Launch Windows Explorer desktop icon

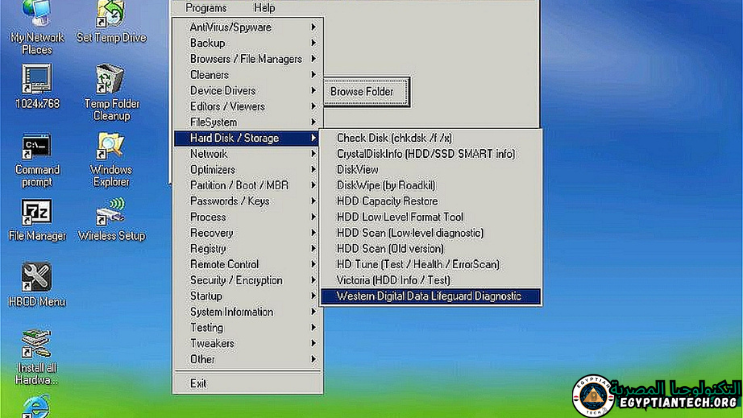[110, 148]
